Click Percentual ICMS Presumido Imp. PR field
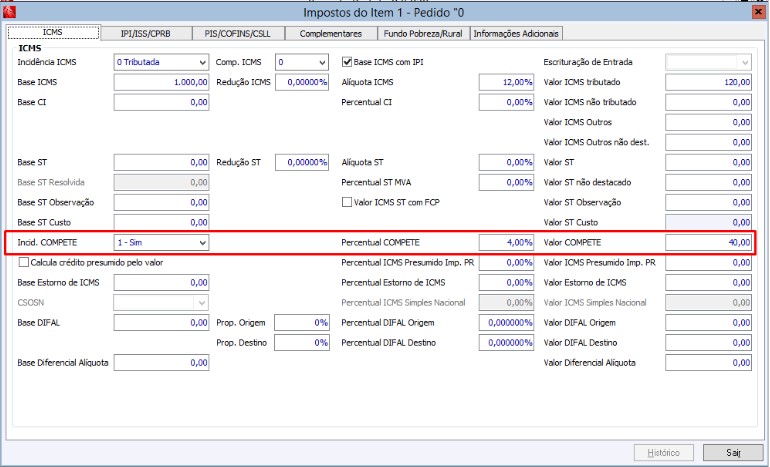Viewport: 770px width, 467px height. click(x=506, y=263)
